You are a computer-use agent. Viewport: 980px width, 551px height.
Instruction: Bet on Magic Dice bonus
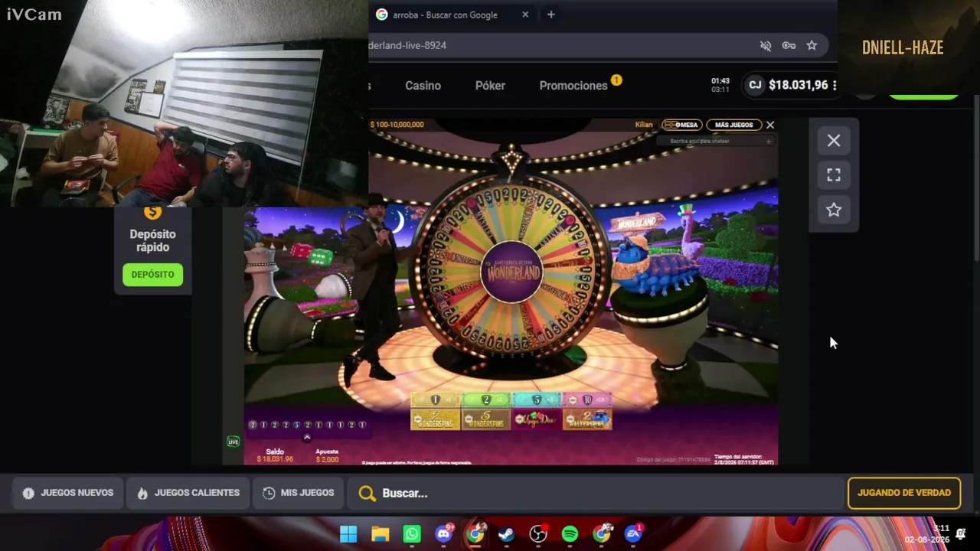(x=536, y=419)
